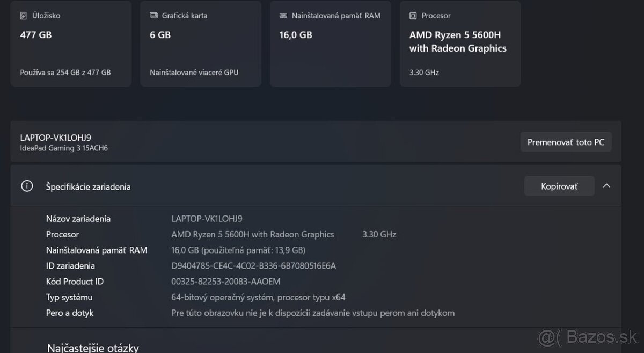Expand the Najčastejšie otázky section
The height and width of the screenshot is (353, 644).
point(93,347)
